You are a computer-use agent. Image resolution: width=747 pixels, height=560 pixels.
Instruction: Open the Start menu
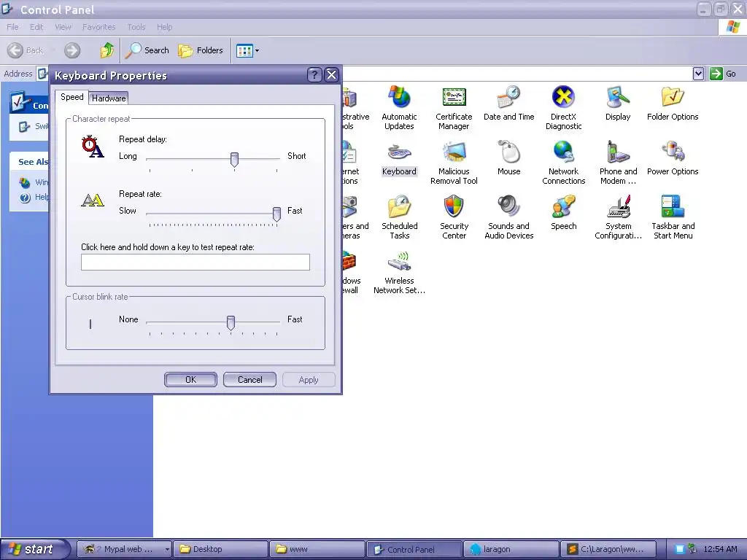34,549
